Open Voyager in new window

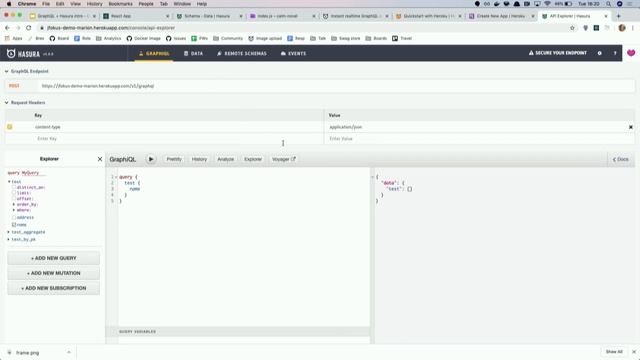[x=283, y=159]
